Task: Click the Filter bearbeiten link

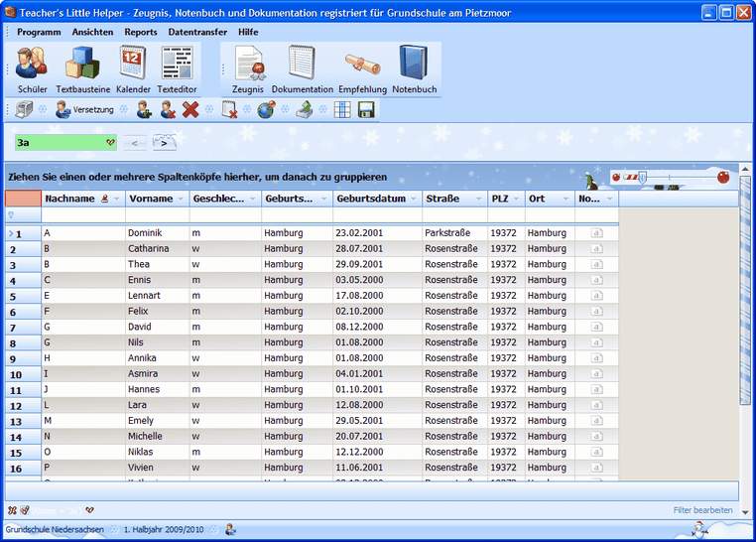Action: pos(702,510)
